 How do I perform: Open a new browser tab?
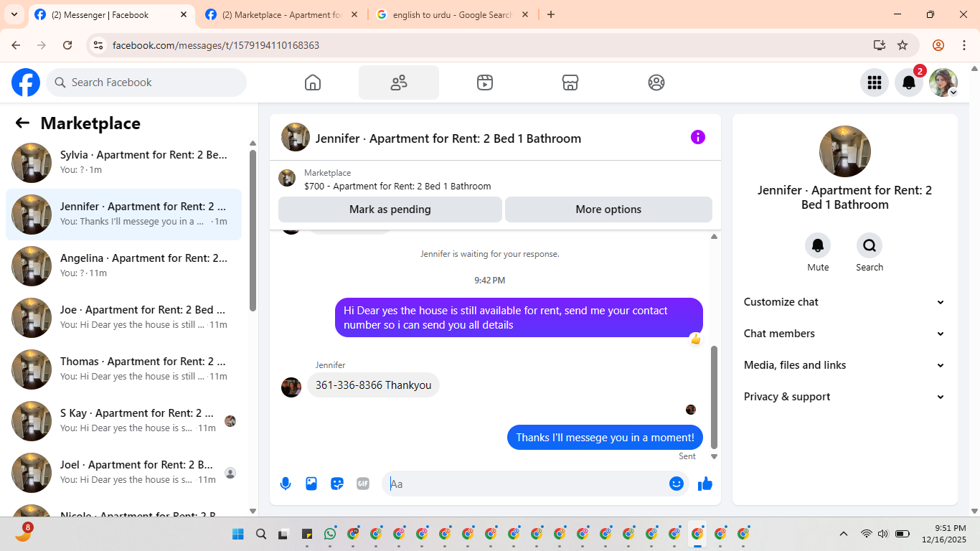point(551,14)
